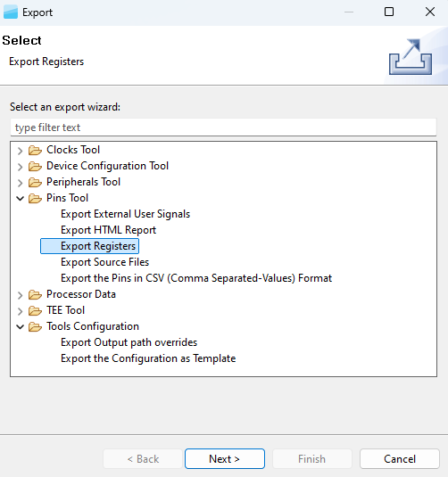Click the Pins Tool folder icon
Viewport: 448px width, 477px height.
35,199
